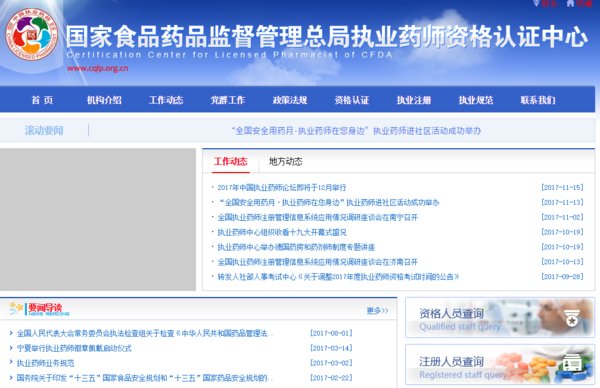Open the 资格人员查询 Qualified staff query banner
Viewport: 600px width, 388px height.
coord(500,318)
